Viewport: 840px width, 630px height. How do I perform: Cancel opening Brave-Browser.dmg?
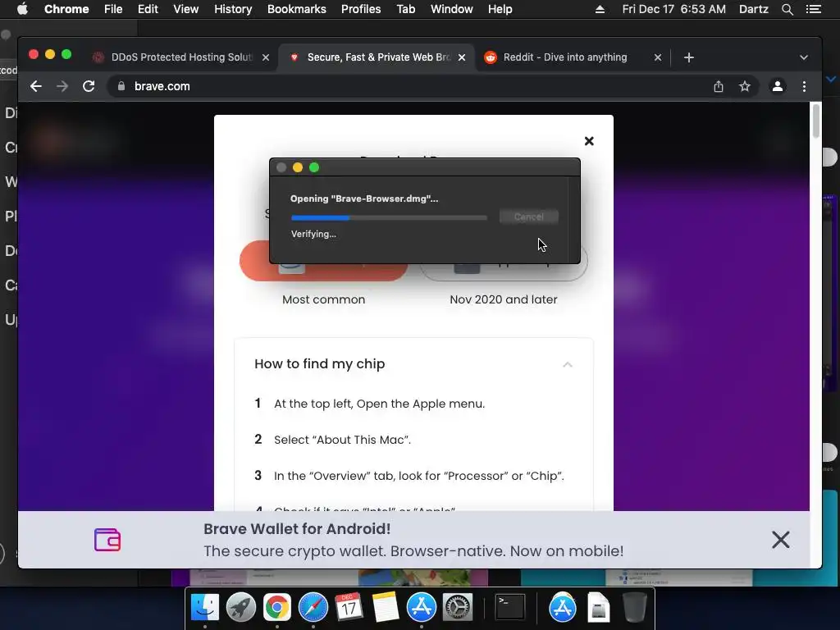(x=529, y=217)
